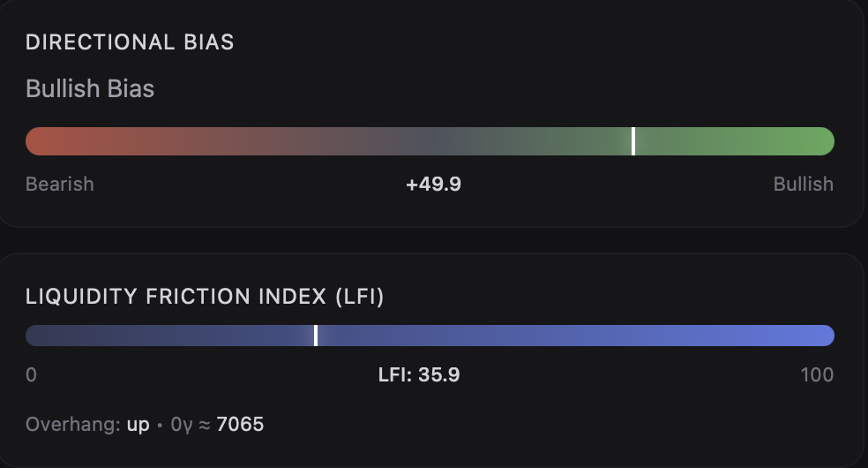Viewport: 868px width, 468px height.
Task: Click the DIRECTIONAL BIAS heading
Action: [x=130, y=42]
